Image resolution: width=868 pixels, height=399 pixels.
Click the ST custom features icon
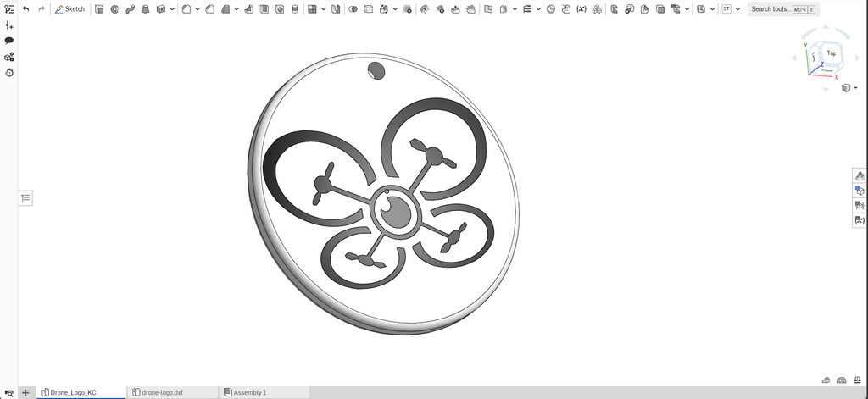pos(726,8)
